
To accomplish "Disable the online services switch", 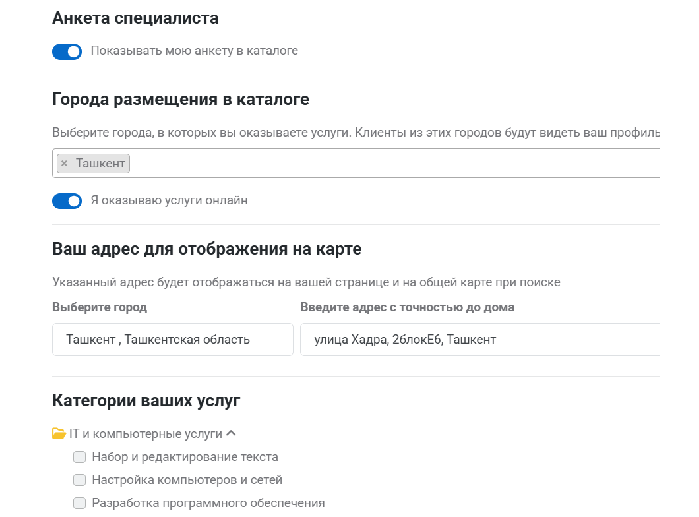I will (67, 201).
